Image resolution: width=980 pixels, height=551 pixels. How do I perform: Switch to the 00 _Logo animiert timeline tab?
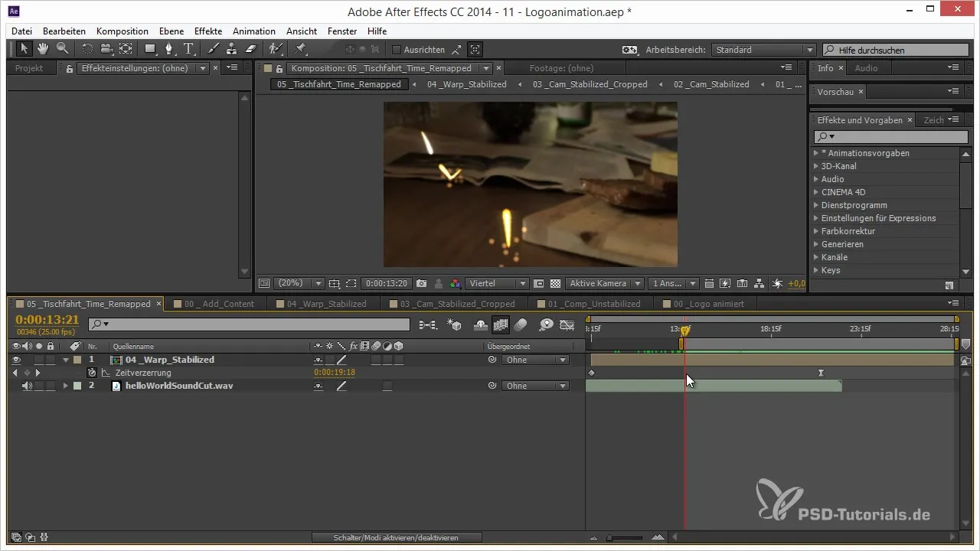coord(709,304)
